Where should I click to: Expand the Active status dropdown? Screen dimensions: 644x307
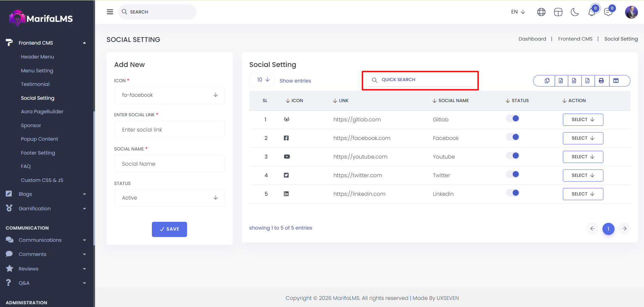(169, 198)
